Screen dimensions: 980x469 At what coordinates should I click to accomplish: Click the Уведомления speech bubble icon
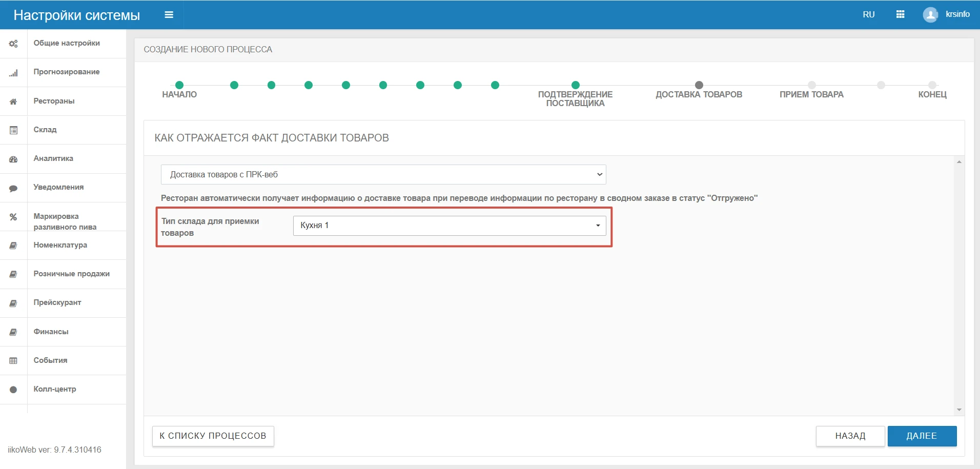coord(13,188)
